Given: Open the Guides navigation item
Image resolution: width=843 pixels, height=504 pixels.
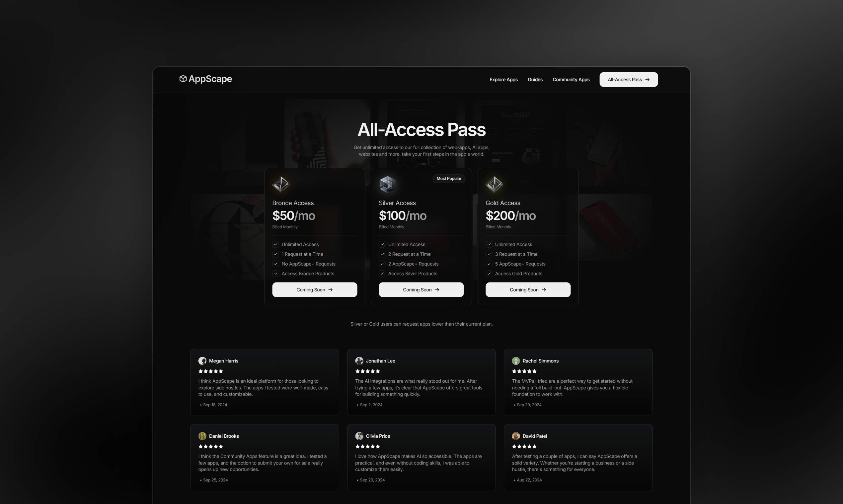Looking at the screenshot, I should point(535,80).
